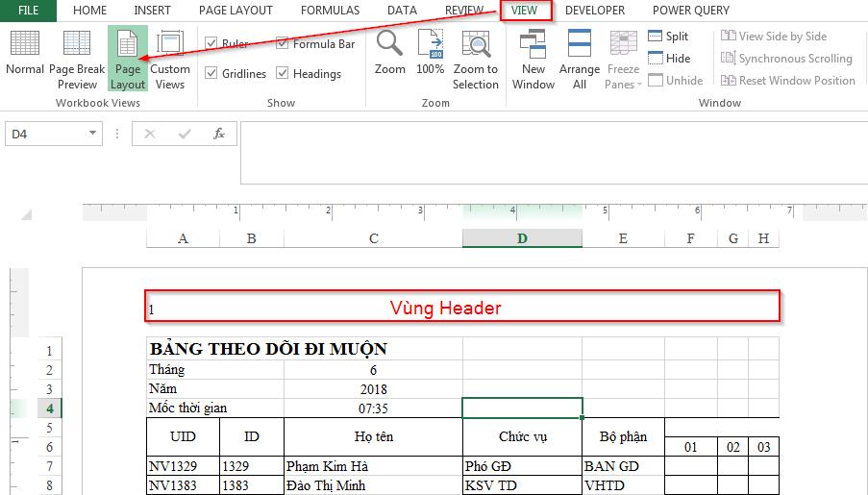This screenshot has height=495, width=868.
Task: Open the FILE menu tab
Action: (x=29, y=11)
